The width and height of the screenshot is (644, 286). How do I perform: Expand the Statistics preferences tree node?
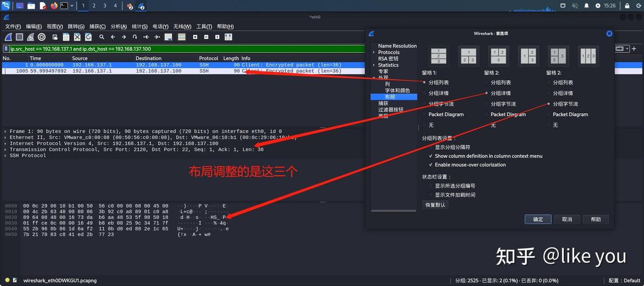(x=374, y=65)
